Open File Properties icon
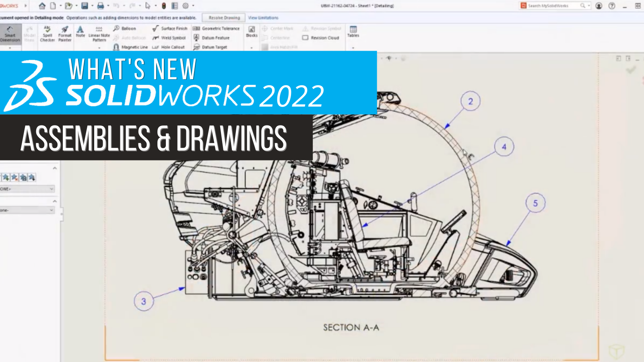The height and width of the screenshot is (362, 644). pyautogui.click(x=175, y=6)
